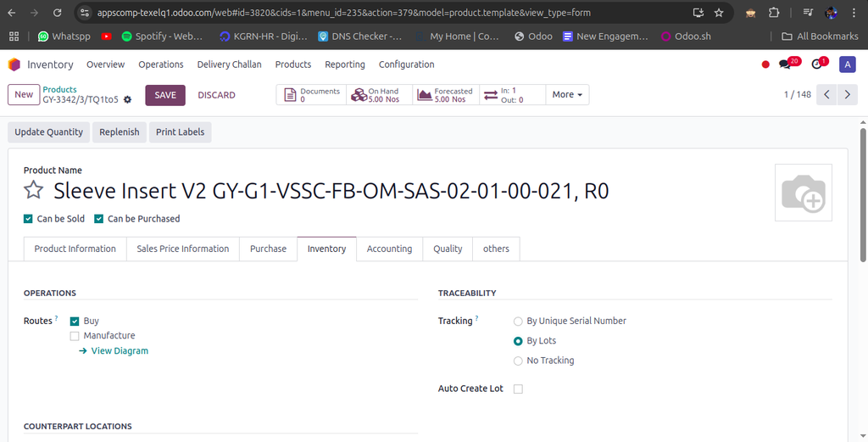
Task: Open the activities clock icon
Action: [x=817, y=64]
